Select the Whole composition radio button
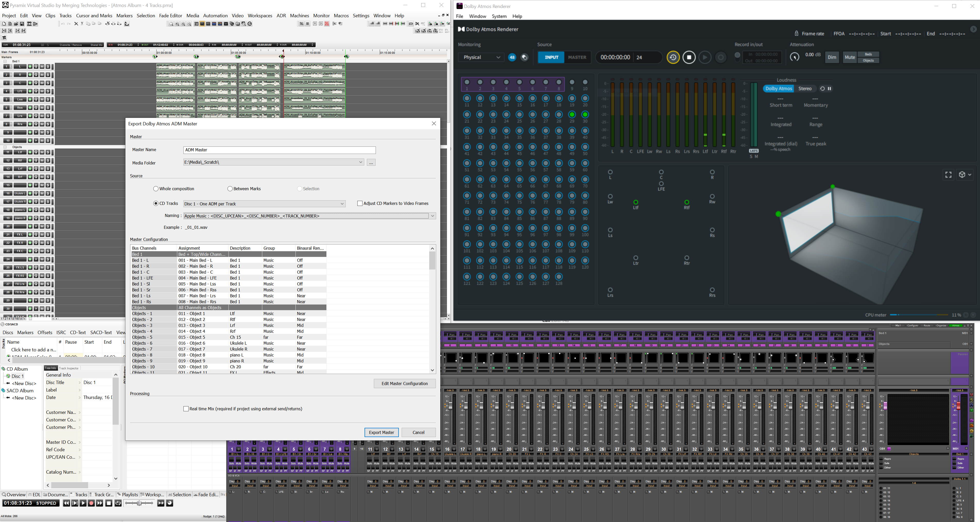This screenshot has height=522, width=980. (x=156, y=189)
